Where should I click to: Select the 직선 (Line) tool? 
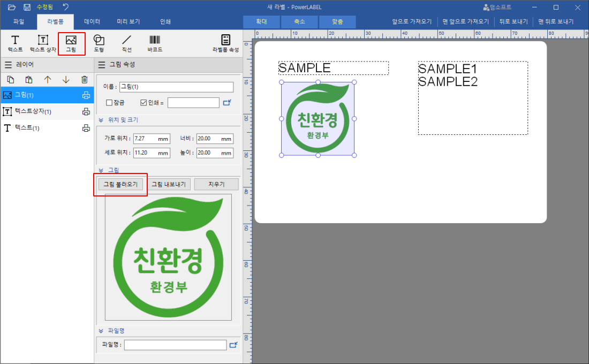(x=126, y=43)
